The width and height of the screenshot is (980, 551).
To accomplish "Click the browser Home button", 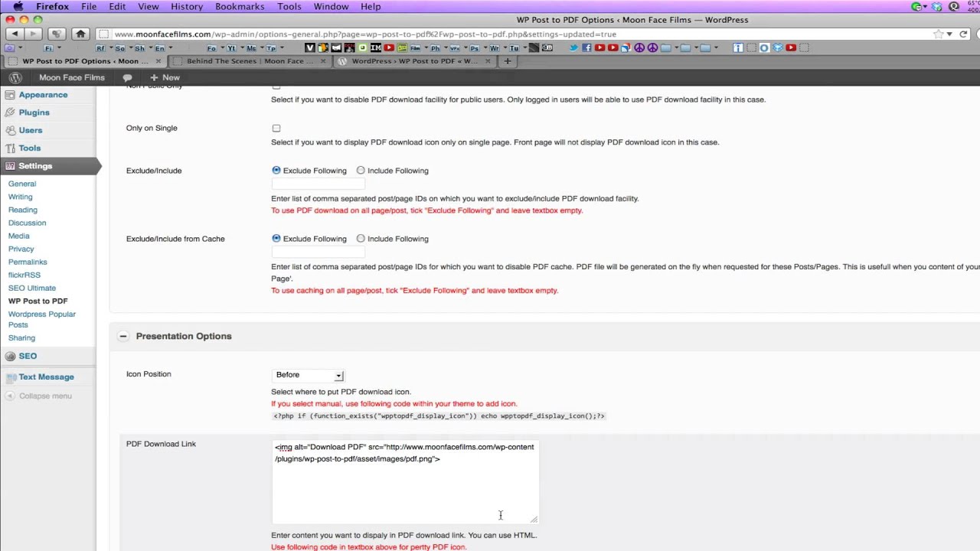I will (x=80, y=34).
